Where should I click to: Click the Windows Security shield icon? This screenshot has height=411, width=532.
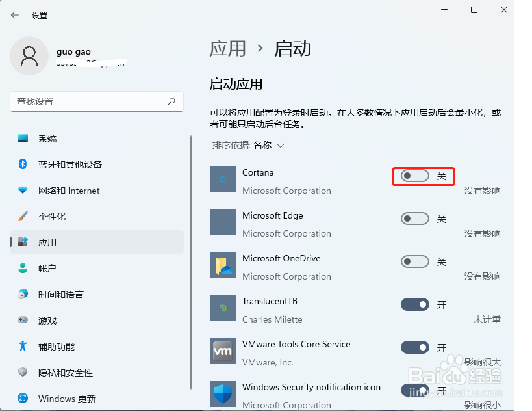pos(223,394)
